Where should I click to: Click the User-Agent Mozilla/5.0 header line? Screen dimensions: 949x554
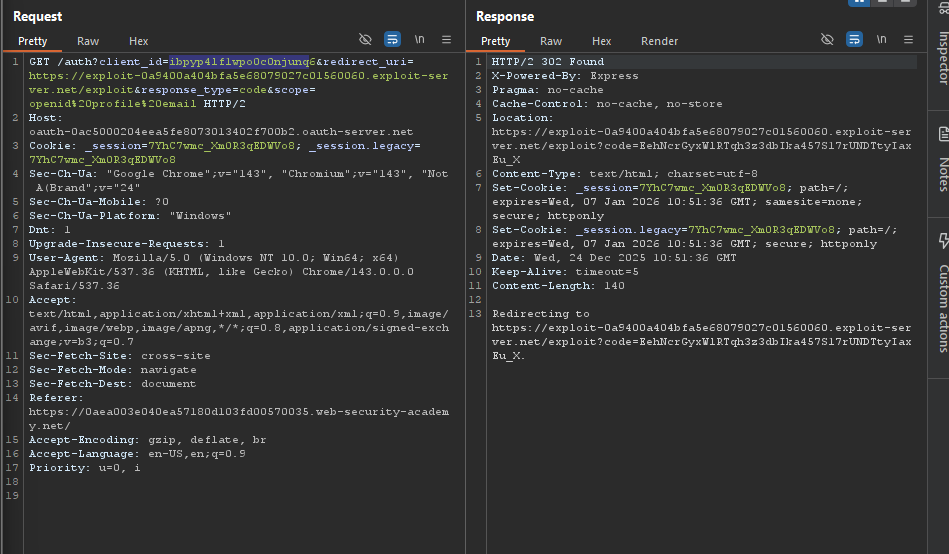222,272
